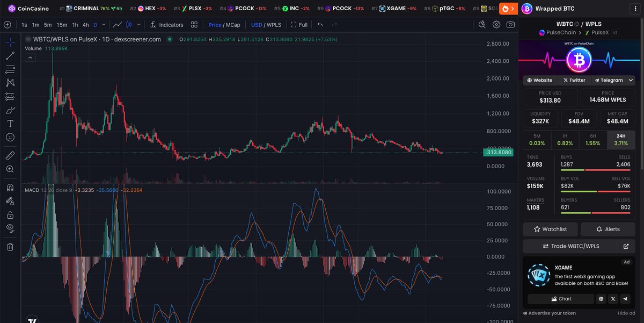Select the text annotation tool
This screenshot has width=644, height=323.
click(x=10, y=124)
